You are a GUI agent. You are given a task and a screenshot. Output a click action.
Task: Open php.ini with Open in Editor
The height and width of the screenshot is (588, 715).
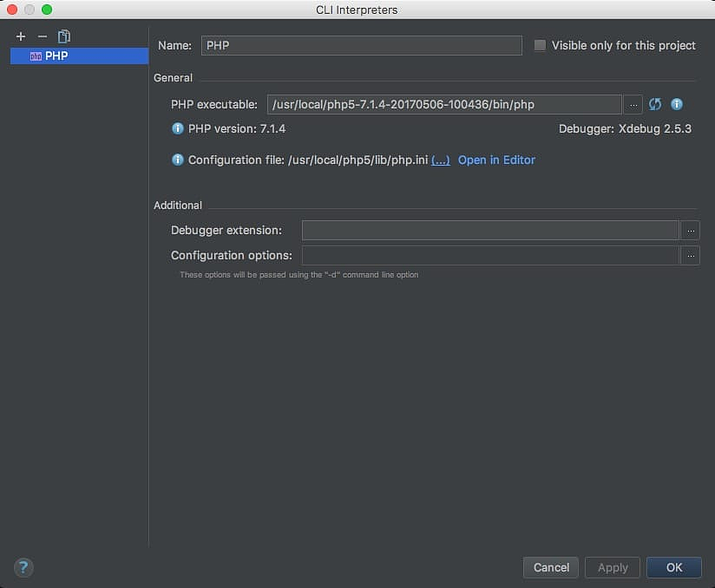coord(496,160)
